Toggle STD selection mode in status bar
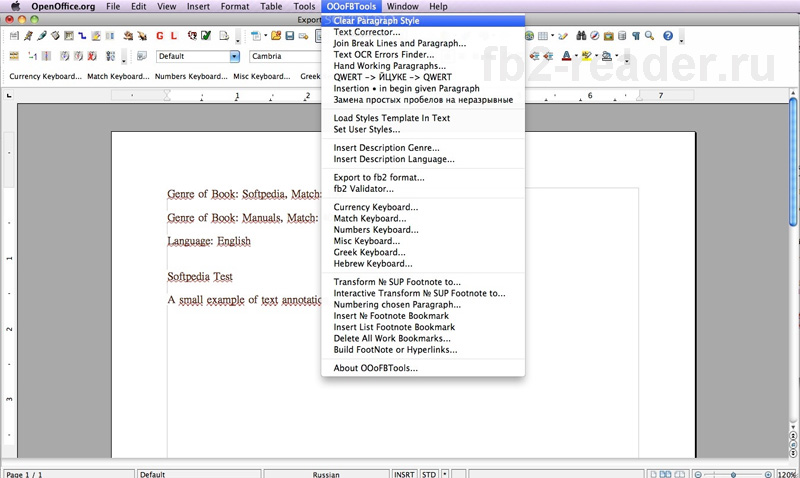 pos(429,474)
